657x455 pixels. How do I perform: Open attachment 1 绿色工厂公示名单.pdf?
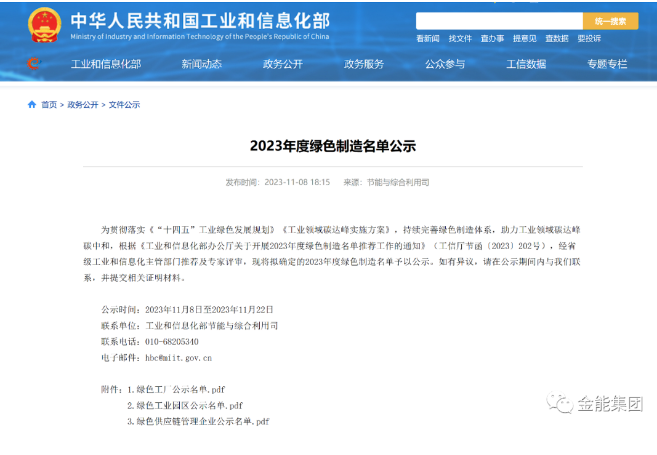[x=176, y=390]
